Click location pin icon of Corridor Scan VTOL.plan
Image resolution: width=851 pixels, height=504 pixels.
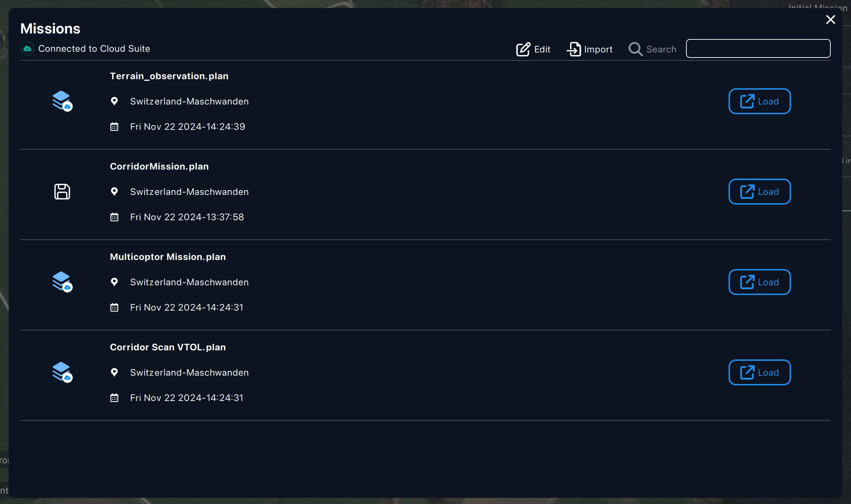point(114,372)
